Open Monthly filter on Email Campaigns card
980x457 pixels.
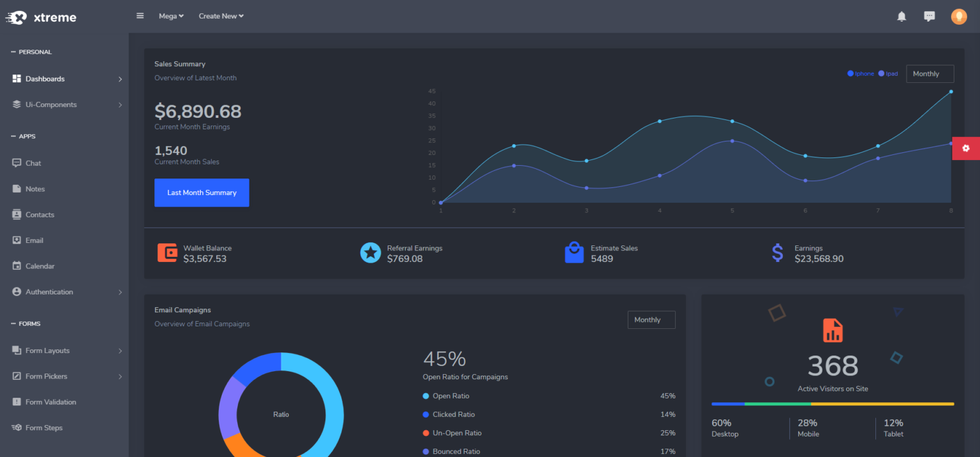[x=651, y=319]
